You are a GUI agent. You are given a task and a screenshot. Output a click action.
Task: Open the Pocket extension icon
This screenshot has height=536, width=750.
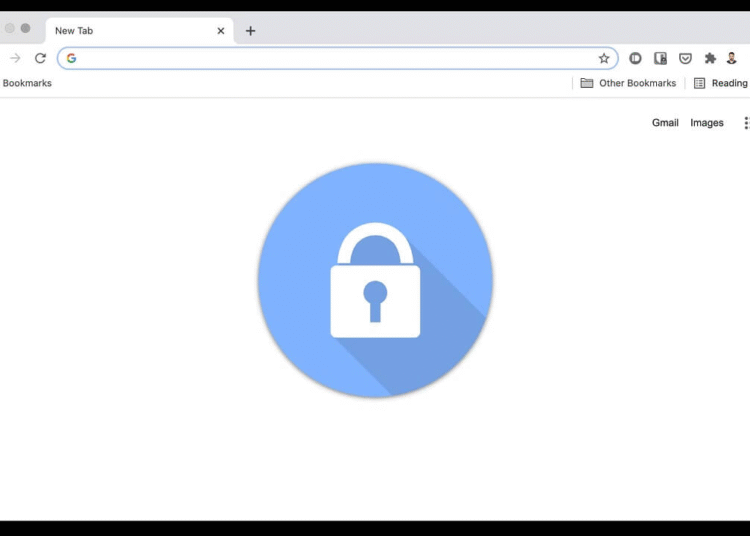click(685, 58)
